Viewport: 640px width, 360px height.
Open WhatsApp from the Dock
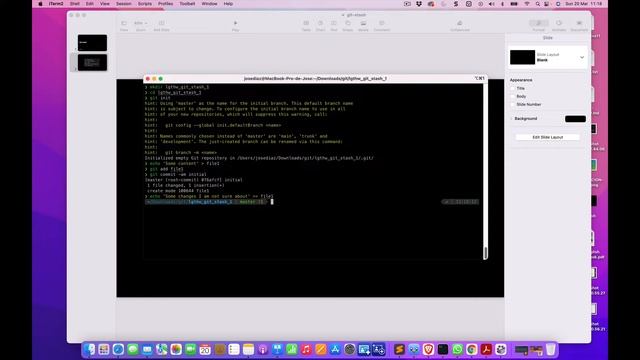(x=457, y=349)
